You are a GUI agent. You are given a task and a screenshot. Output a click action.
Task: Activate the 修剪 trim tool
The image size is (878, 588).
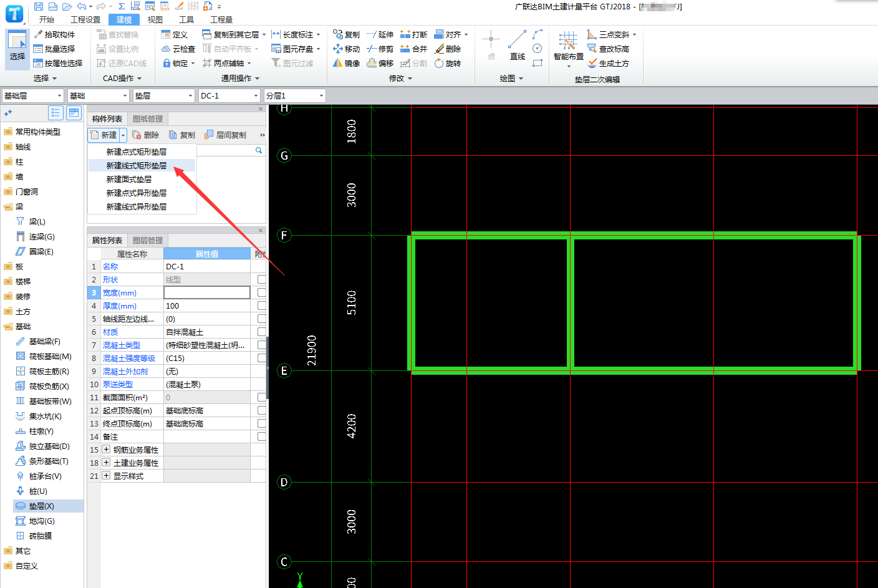(x=380, y=49)
